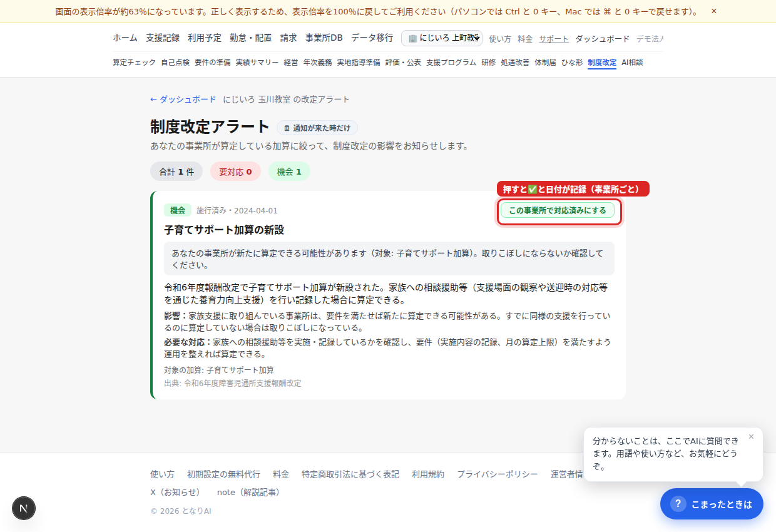Open note（解説記事） footer link
Screen dimensions: 776x532
pyautogui.click(x=250, y=493)
